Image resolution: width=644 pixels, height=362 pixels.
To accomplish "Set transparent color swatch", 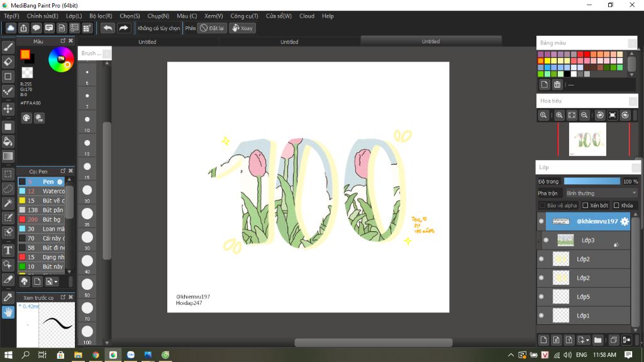I will click(27, 73).
